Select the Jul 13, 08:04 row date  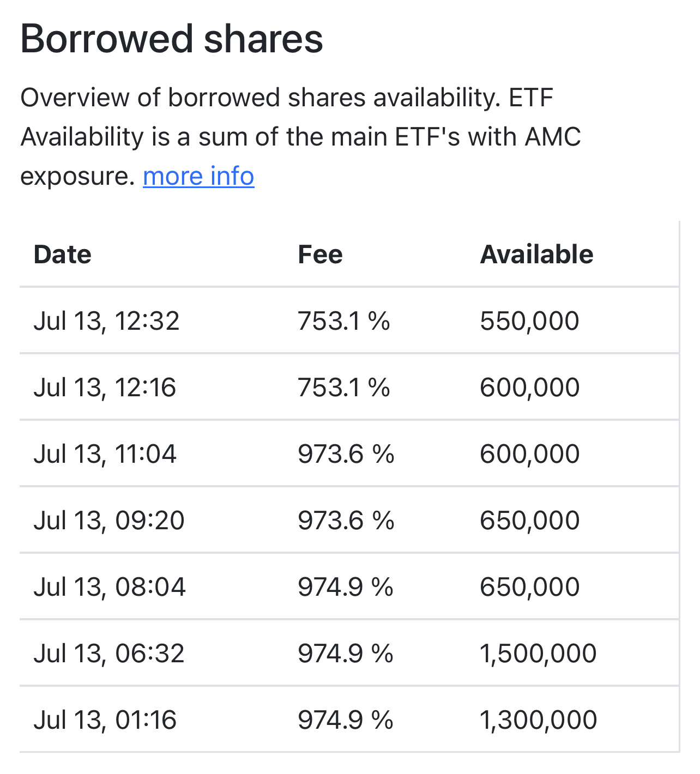(x=110, y=586)
